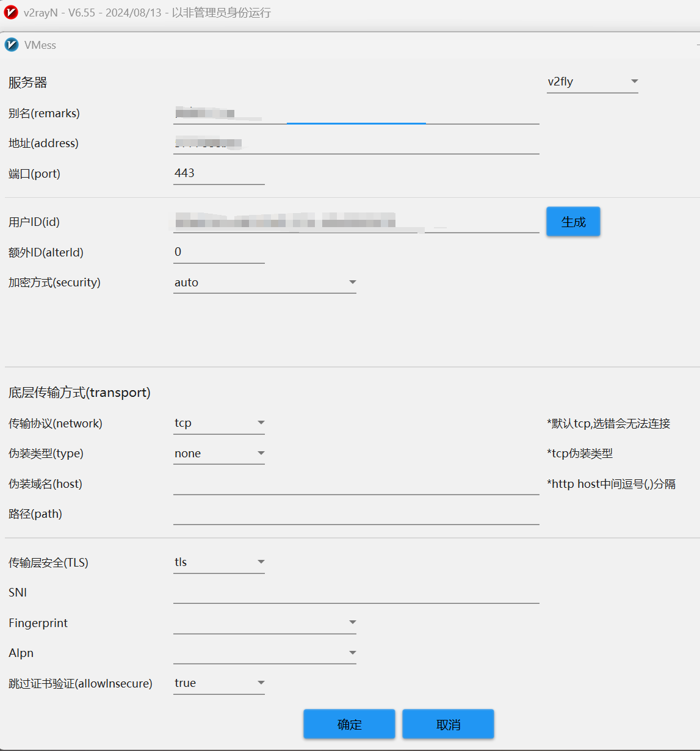
Task: Open the Alpn dropdown
Action: [x=264, y=653]
